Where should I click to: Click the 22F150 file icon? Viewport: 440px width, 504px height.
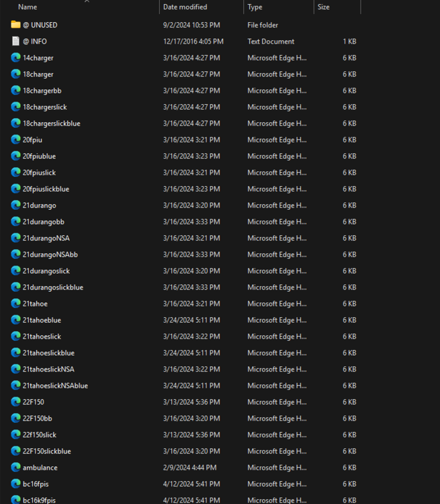[x=15, y=402]
